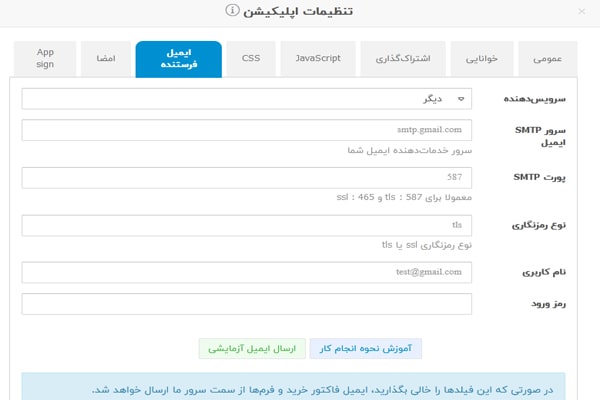The width and height of the screenshot is (600, 400).
Task: Click the blue notice about leaving fields empty
Action: tap(300, 387)
